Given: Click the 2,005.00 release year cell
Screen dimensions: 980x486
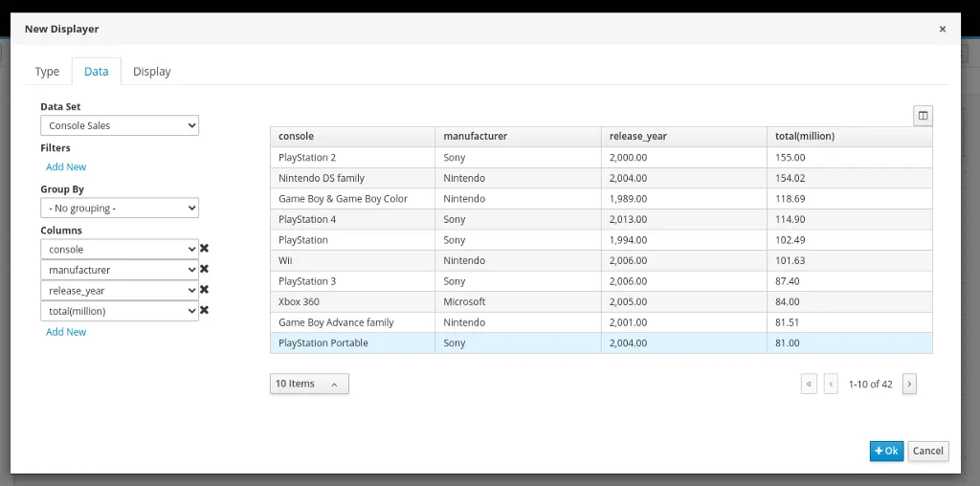Looking at the screenshot, I should click(x=683, y=301).
